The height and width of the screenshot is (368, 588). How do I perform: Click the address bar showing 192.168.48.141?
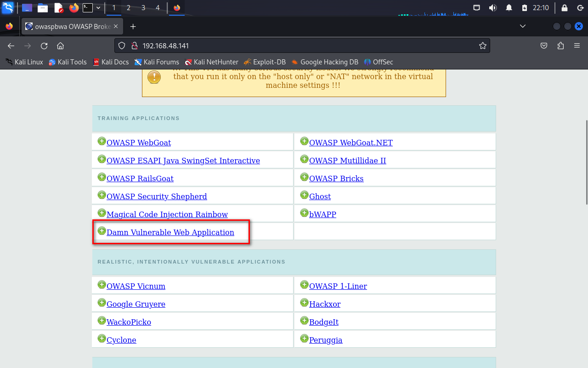[x=302, y=46]
